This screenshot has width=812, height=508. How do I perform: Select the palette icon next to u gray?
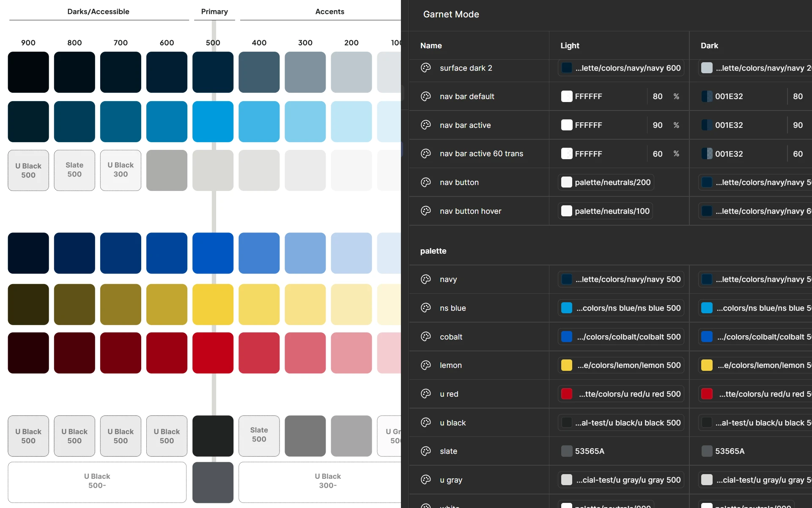click(x=426, y=480)
